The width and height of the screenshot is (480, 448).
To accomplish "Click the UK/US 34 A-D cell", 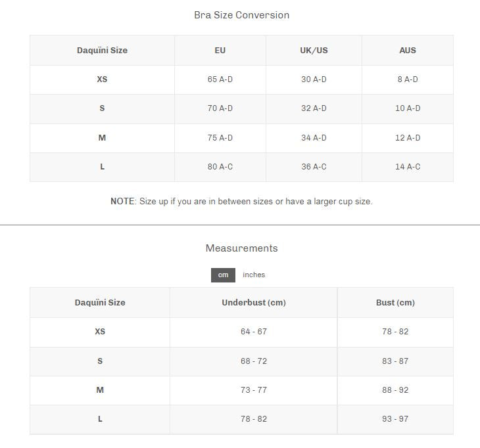I will coord(314,138).
